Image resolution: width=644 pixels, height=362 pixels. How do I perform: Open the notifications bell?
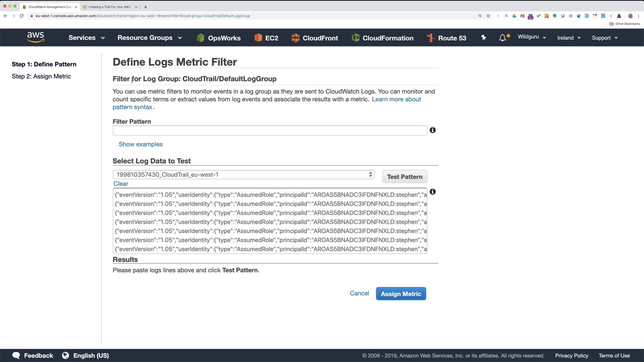point(503,38)
